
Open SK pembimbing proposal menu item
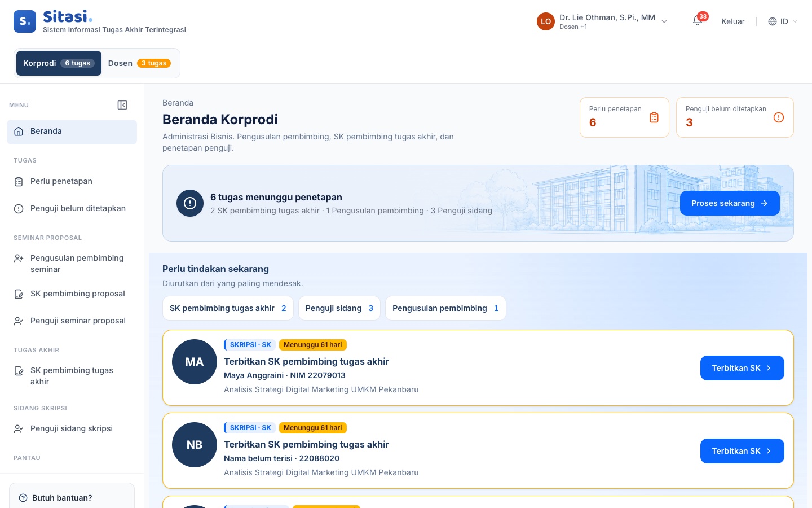pyautogui.click(x=72, y=294)
